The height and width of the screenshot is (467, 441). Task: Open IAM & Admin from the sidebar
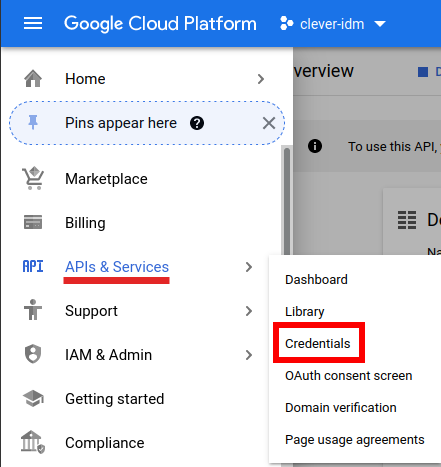tap(108, 355)
